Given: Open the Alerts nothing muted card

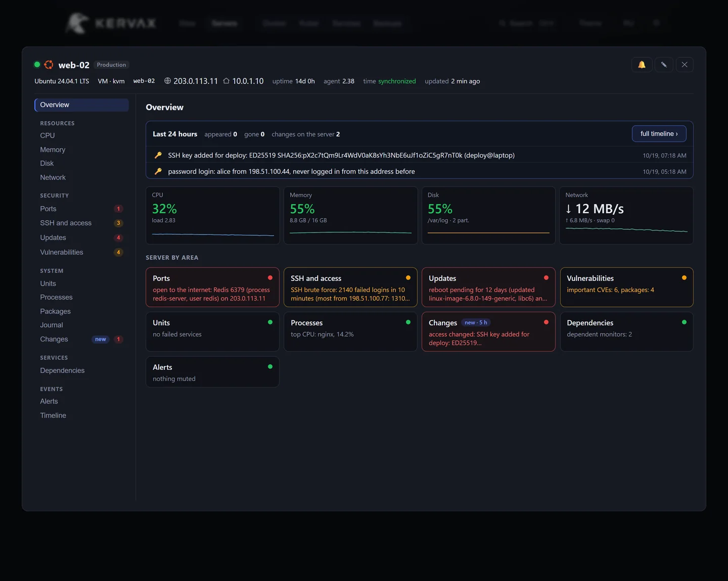Looking at the screenshot, I should pos(213,372).
